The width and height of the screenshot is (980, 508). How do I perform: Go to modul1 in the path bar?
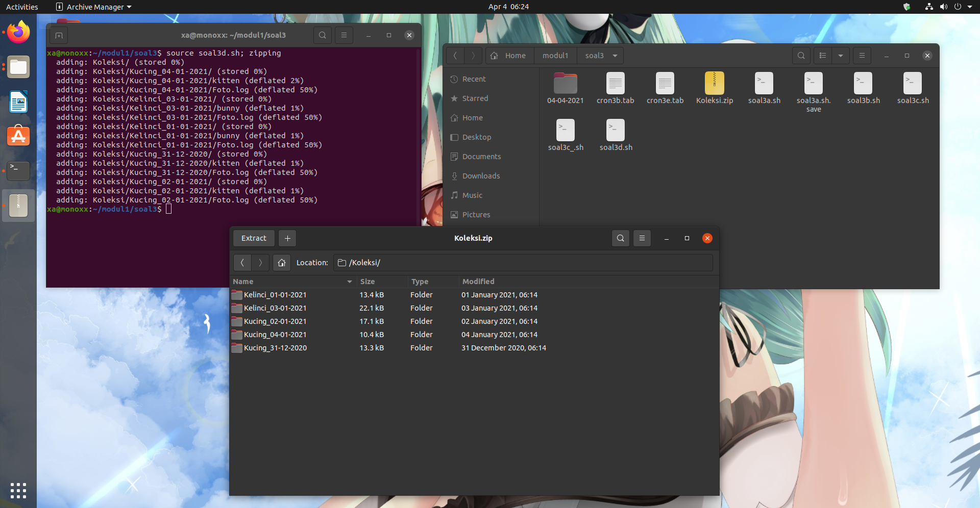click(555, 56)
